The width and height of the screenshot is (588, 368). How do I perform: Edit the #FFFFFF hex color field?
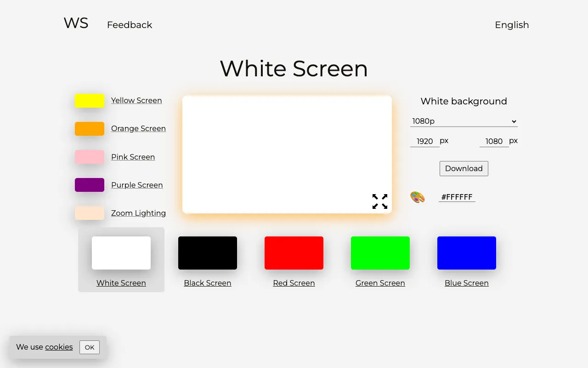(x=457, y=196)
